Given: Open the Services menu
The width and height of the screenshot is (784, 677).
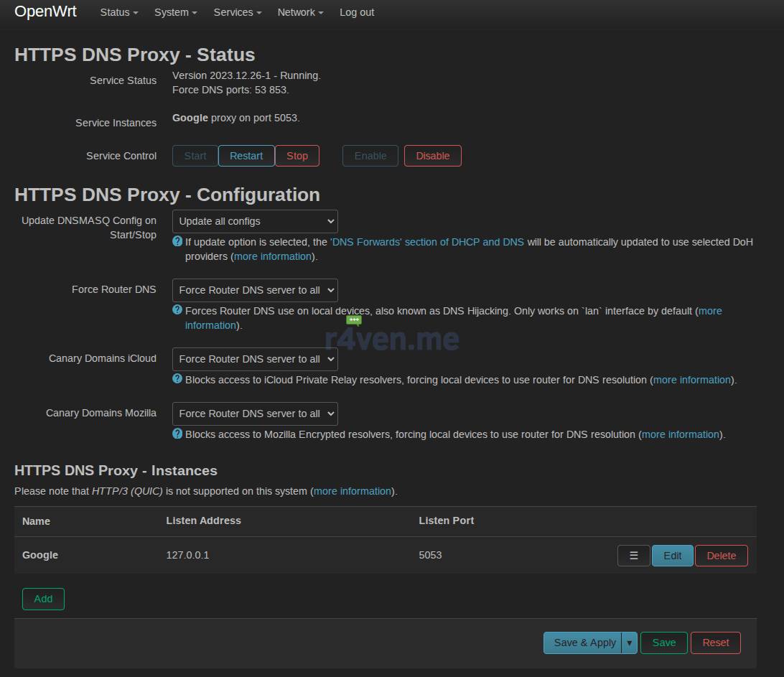Looking at the screenshot, I should [237, 12].
